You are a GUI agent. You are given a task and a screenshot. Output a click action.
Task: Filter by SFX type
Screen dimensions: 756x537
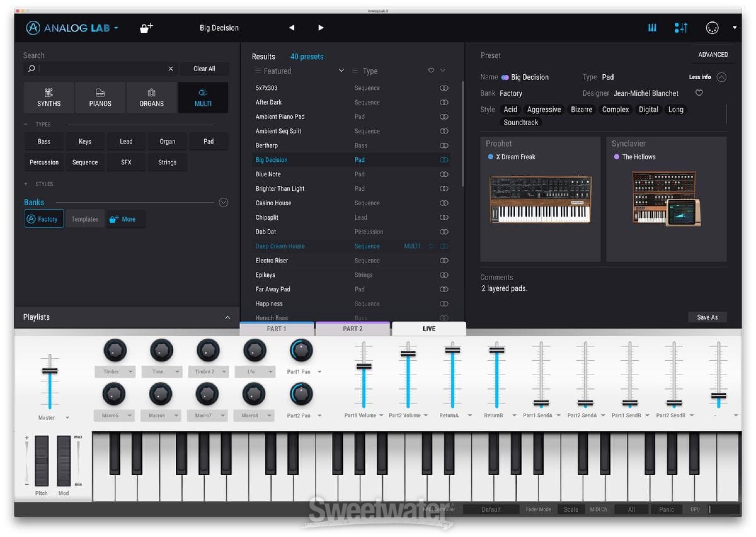pos(126,162)
